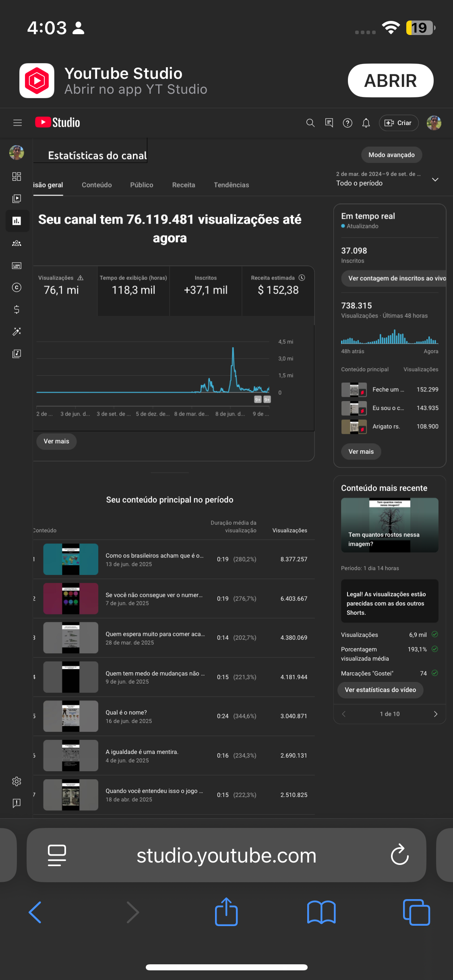Switch to the Tendências tab
Image resolution: width=453 pixels, height=980 pixels.
click(231, 185)
